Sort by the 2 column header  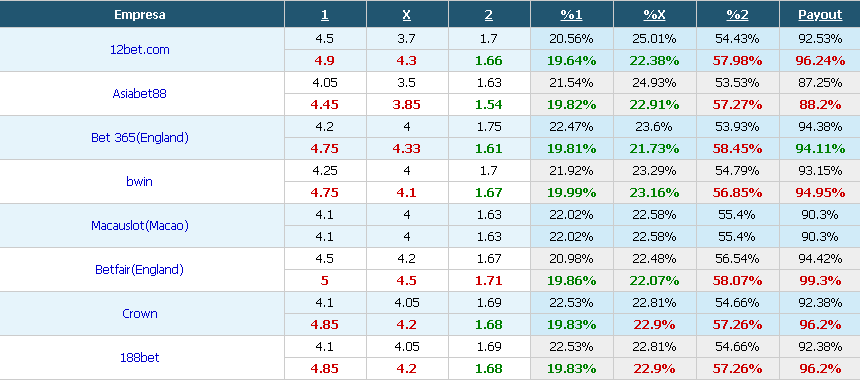click(489, 15)
